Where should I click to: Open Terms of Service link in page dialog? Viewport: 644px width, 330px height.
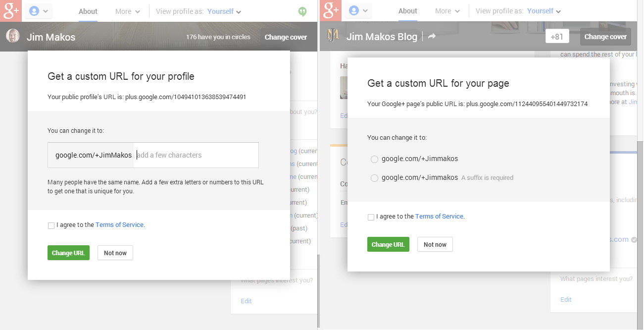439,217
